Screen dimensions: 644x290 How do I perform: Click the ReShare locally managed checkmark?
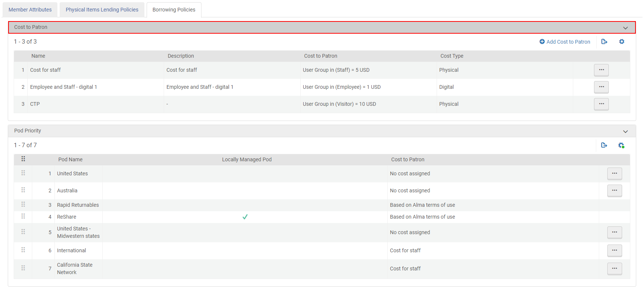[245, 217]
